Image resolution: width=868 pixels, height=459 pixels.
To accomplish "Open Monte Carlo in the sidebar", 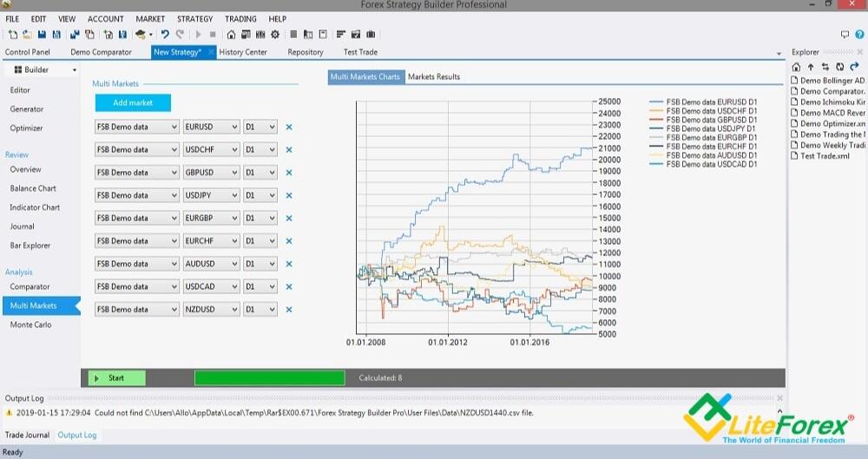I will tap(30, 325).
